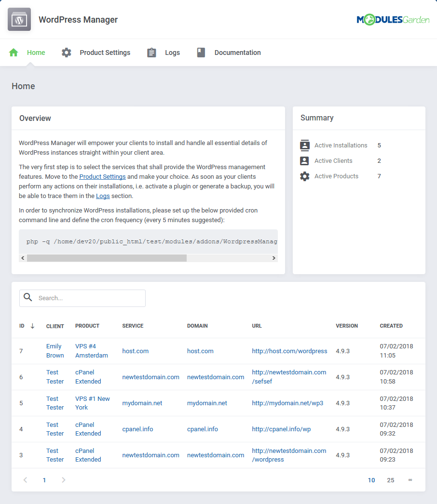Open the cpanel.info domain link
This screenshot has height=504, width=437.
coord(203,429)
